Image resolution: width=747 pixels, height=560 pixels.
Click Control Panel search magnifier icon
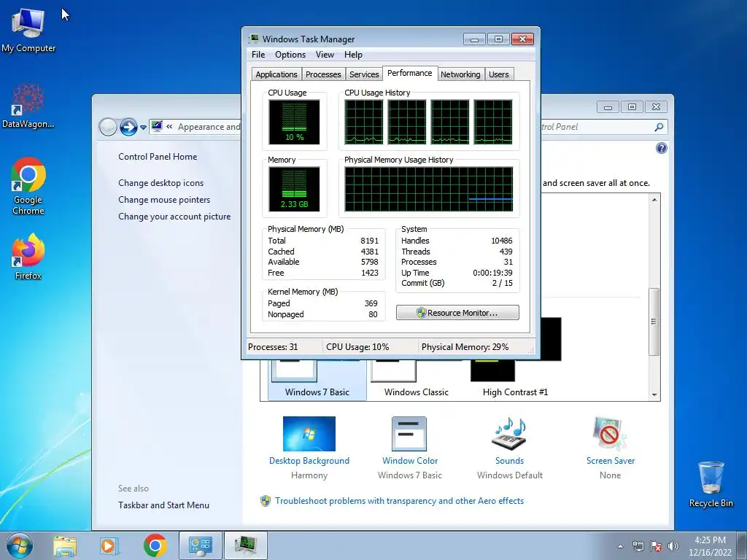tap(659, 127)
